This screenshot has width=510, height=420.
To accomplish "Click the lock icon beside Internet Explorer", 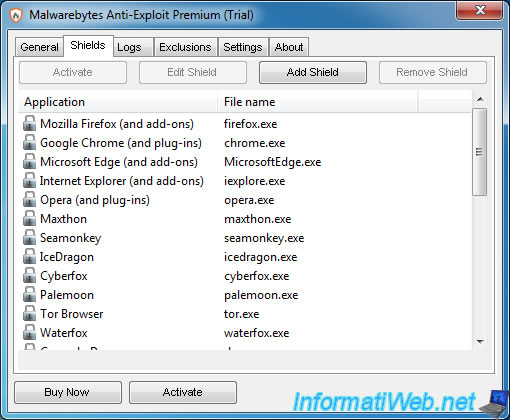I will [x=29, y=180].
